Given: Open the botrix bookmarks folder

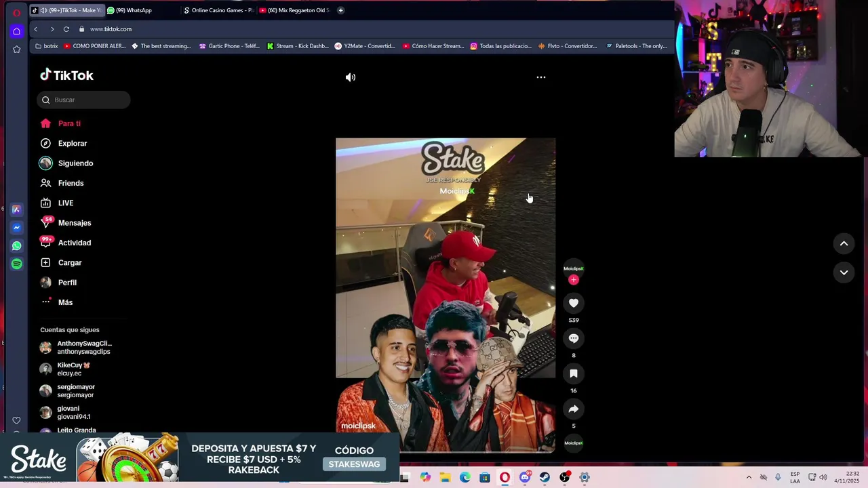Looking at the screenshot, I should coord(47,46).
